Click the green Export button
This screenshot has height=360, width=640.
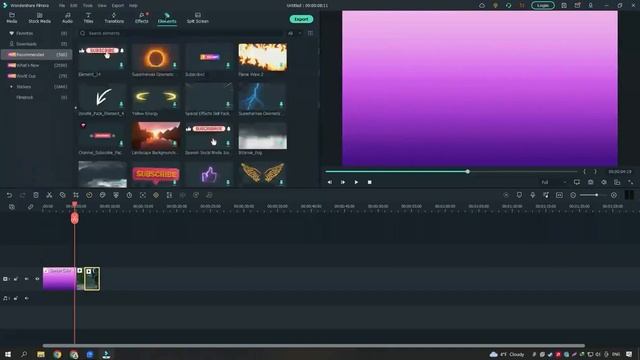coord(301,19)
